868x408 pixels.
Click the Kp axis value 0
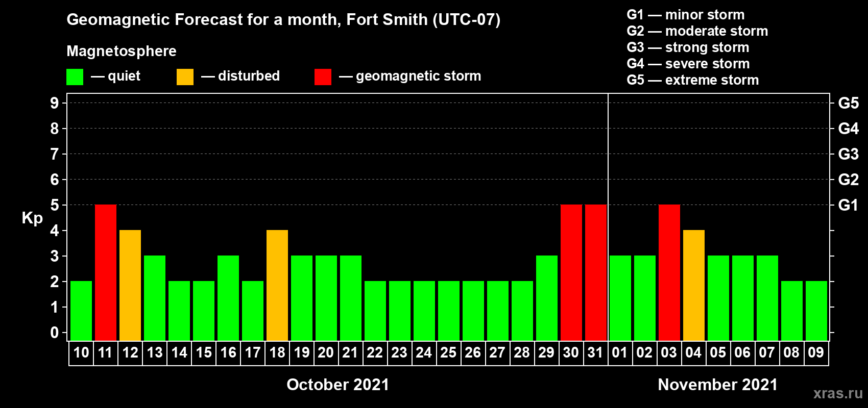click(55, 333)
